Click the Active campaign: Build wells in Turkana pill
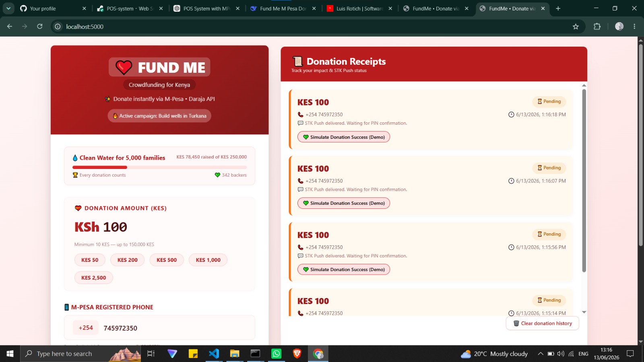The height and width of the screenshot is (362, 644). [x=159, y=116]
